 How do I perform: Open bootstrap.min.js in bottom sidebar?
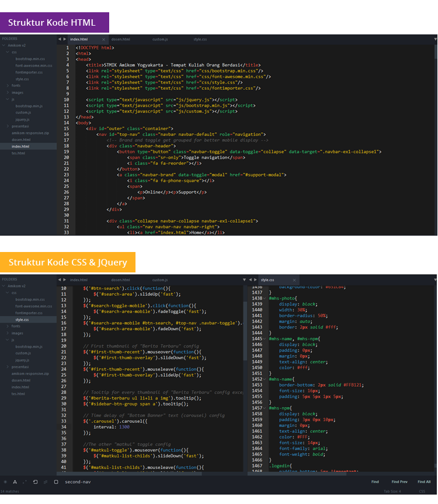coord(29,347)
